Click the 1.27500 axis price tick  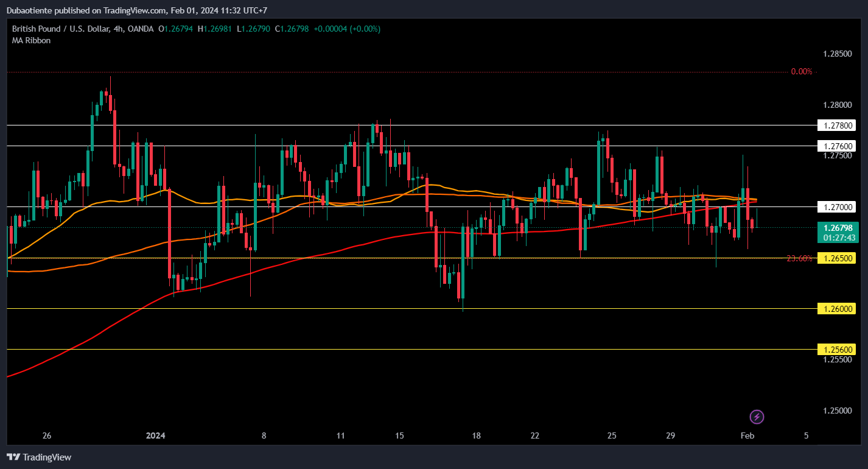[x=838, y=156]
